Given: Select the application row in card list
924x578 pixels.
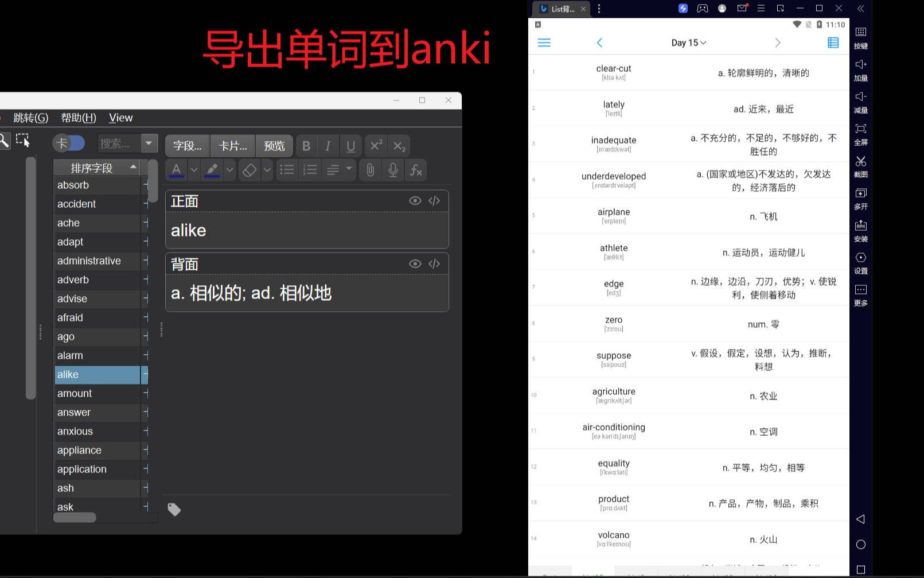Looking at the screenshot, I should coord(98,469).
